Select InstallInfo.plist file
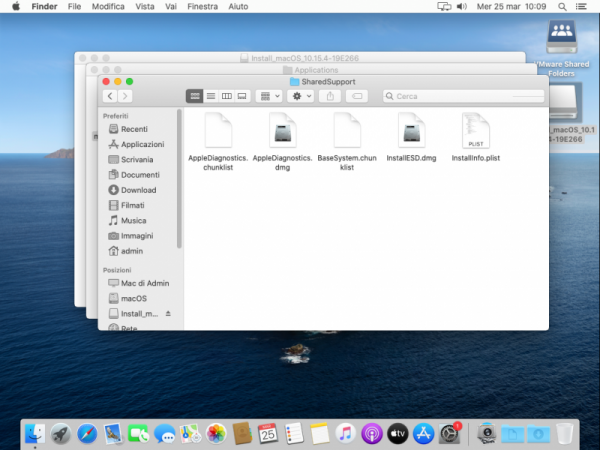The image size is (600, 450). (476, 137)
